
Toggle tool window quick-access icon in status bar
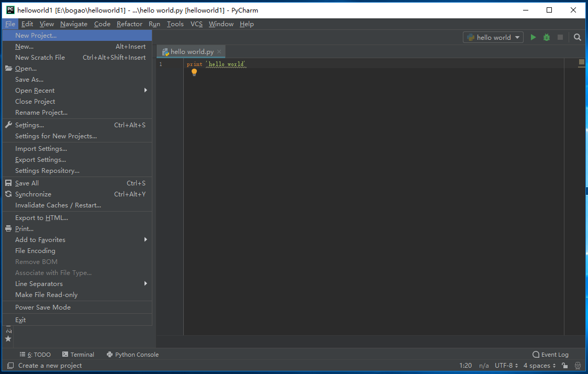[10, 366]
